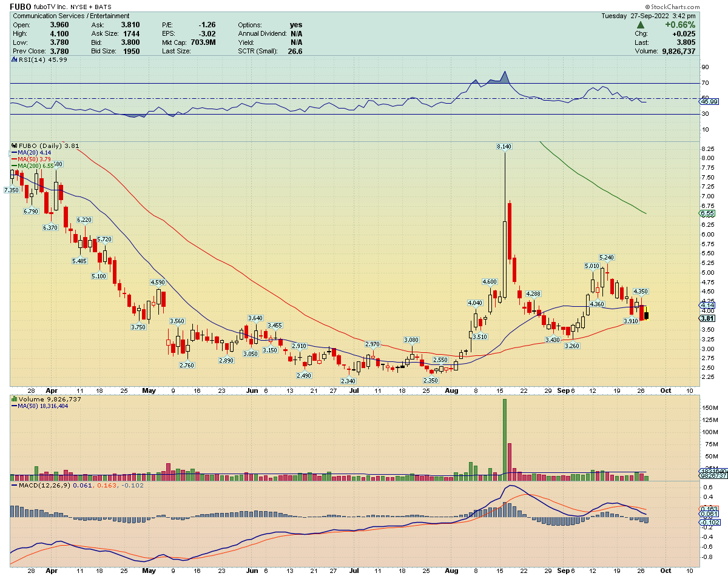Select the SCTR (Small) value 26.6
This screenshot has width=728, height=576.
[x=295, y=52]
